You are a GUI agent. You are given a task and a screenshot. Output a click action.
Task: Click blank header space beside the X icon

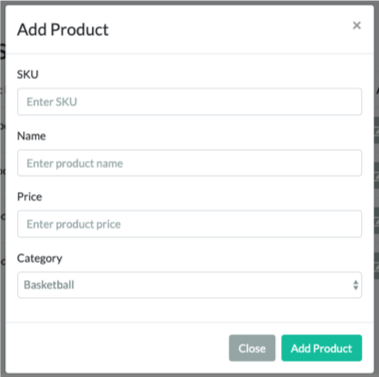tap(230, 29)
